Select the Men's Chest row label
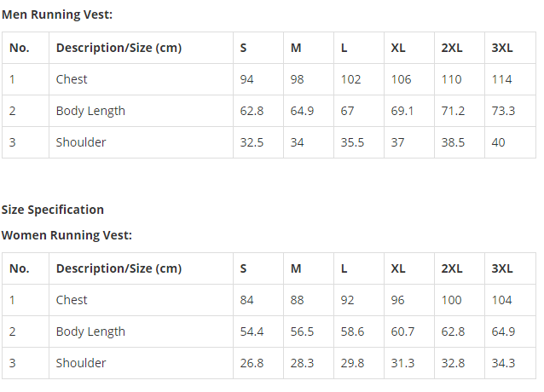 tap(72, 79)
